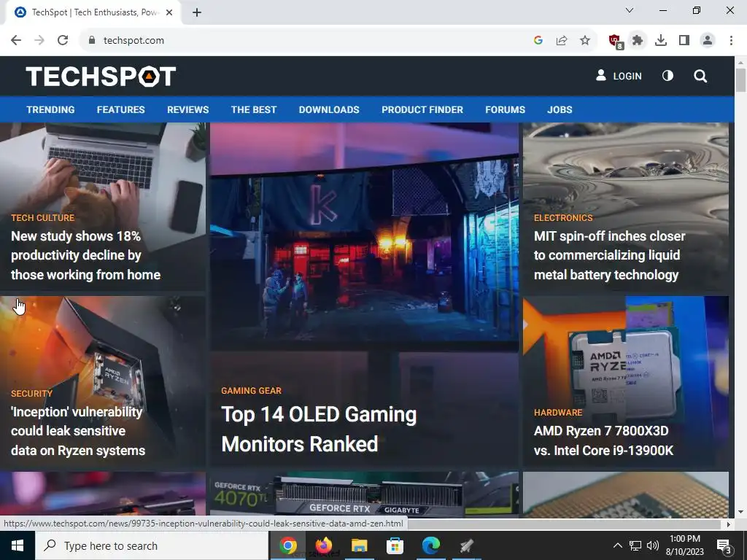Click the SECURITY category label
747x560 pixels.
click(31, 393)
